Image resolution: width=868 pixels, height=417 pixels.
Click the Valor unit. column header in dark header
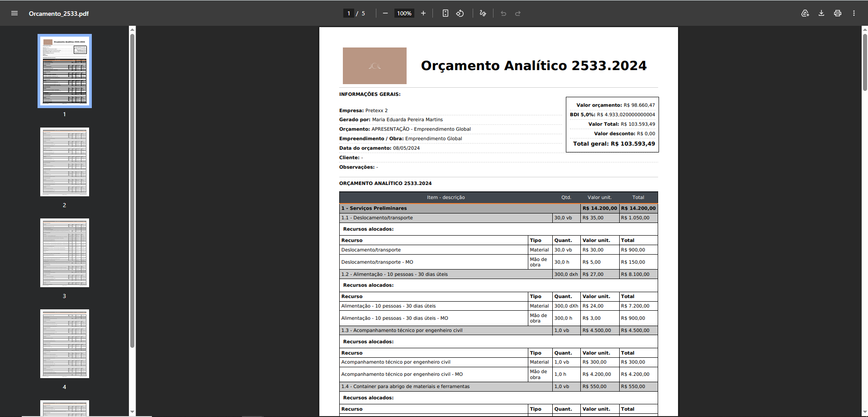(x=599, y=197)
